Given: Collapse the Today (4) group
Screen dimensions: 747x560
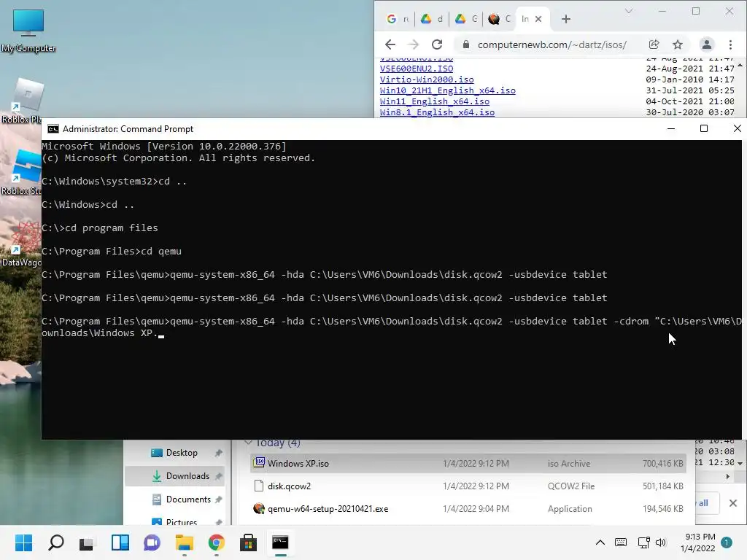Looking at the screenshot, I should 248,443.
